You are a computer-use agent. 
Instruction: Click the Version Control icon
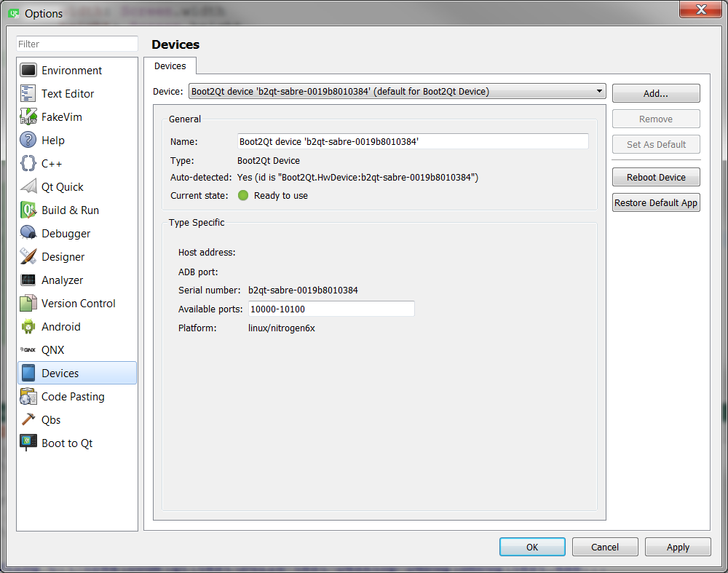coord(28,303)
